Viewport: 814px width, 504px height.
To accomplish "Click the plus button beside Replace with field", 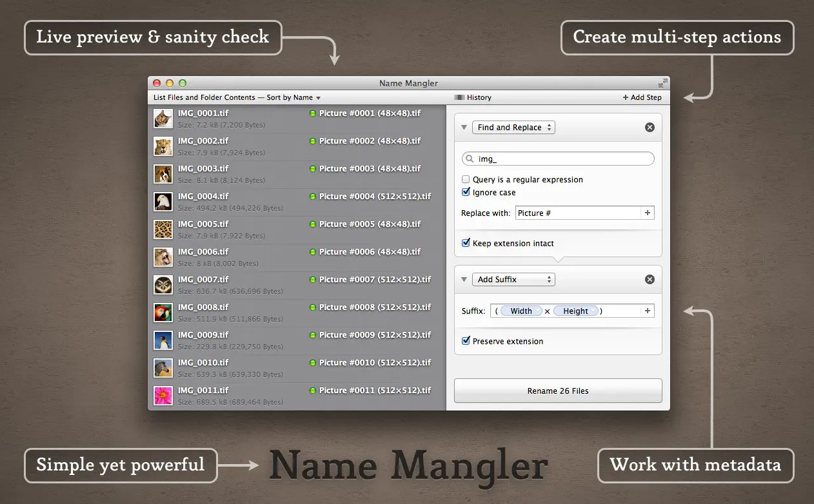I will tap(648, 213).
